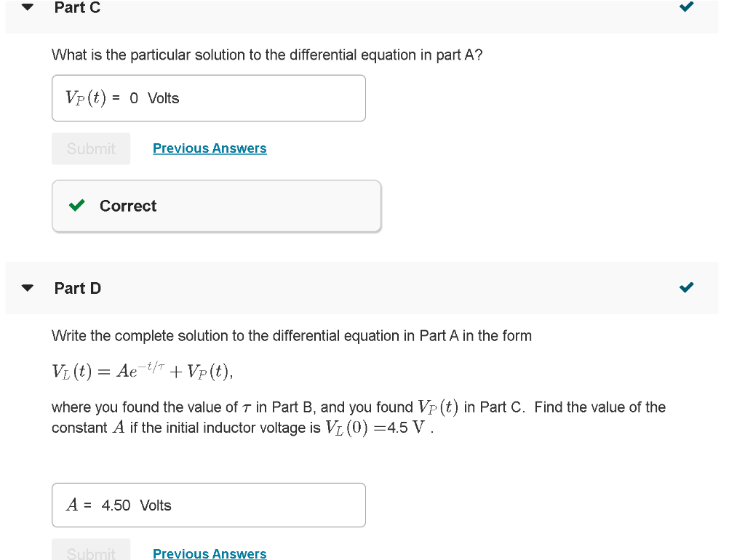Viewport: 745px width, 560px height.
Task: Click the 'Correct' text label
Action: click(x=128, y=206)
